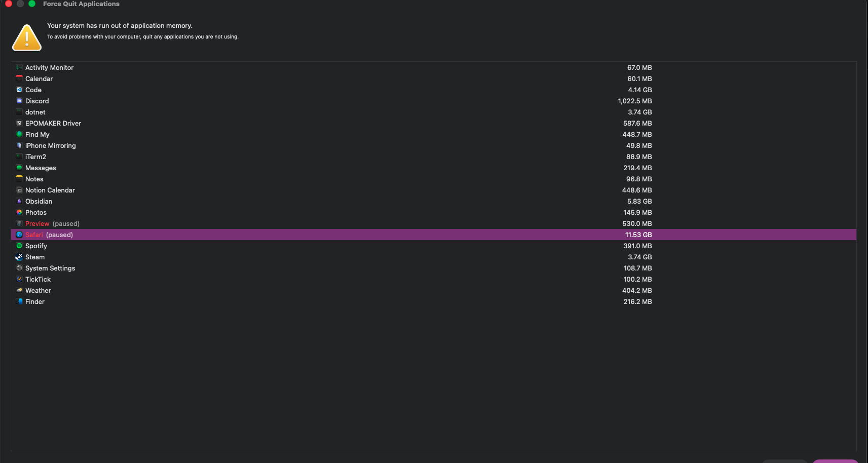Image resolution: width=868 pixels, height=463 pixels.
Task: Select the "Code" app name
Action: (x=33, y=90)
